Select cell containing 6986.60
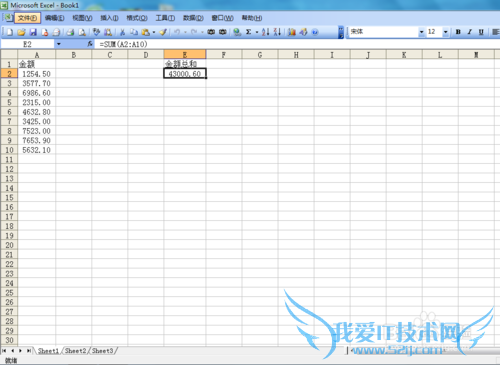Screen dimensions: 500x365 [37, 93]
